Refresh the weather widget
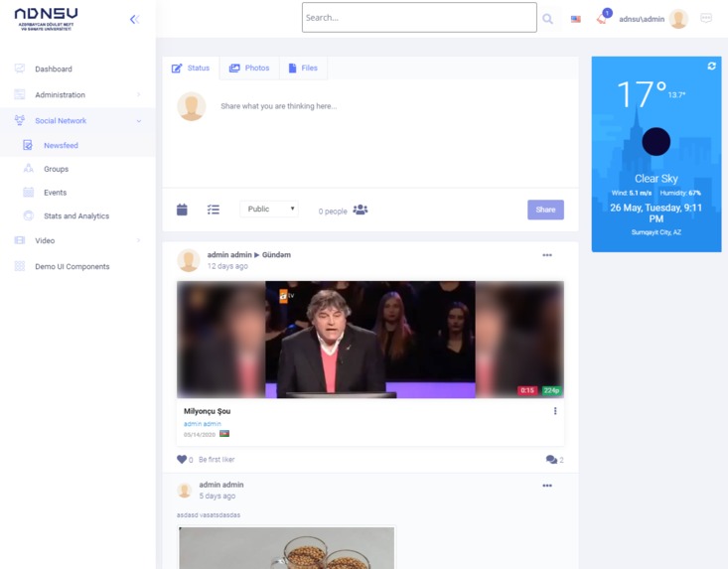Screen dimensions: 728x569 711,66
